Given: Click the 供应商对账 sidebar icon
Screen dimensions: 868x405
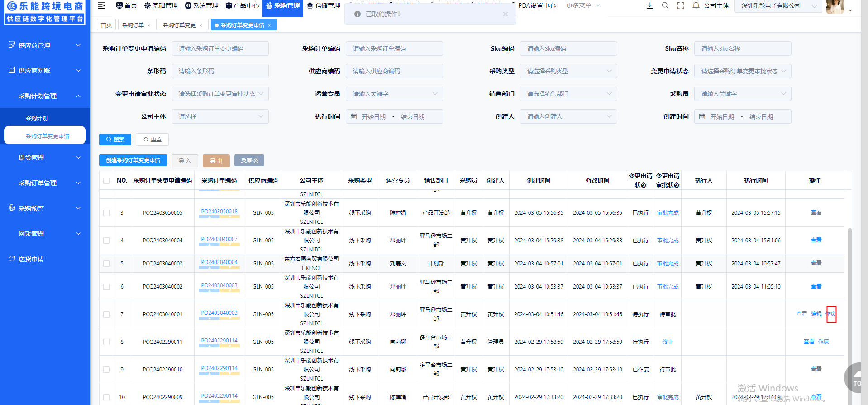Looking at the screenshot, I should point(12,70).
